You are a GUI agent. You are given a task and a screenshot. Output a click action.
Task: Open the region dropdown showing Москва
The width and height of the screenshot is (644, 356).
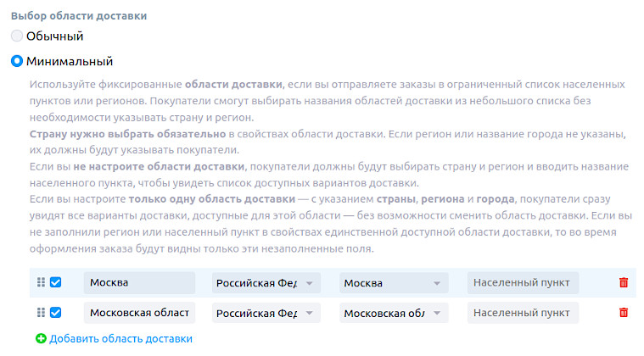[394, 283]
